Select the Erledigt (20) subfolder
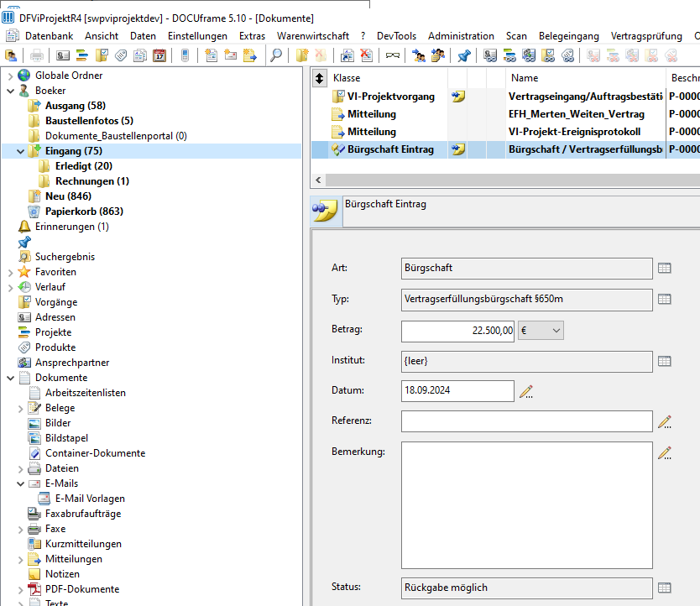Image resolution: width=700 pixels, height=606 pixels. [x=84, y=166]
